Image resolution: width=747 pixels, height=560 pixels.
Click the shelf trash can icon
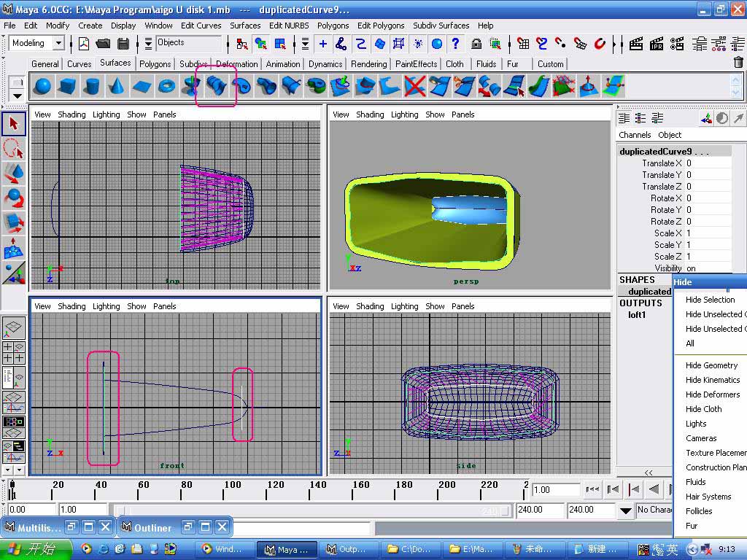(x=738, y=63)
